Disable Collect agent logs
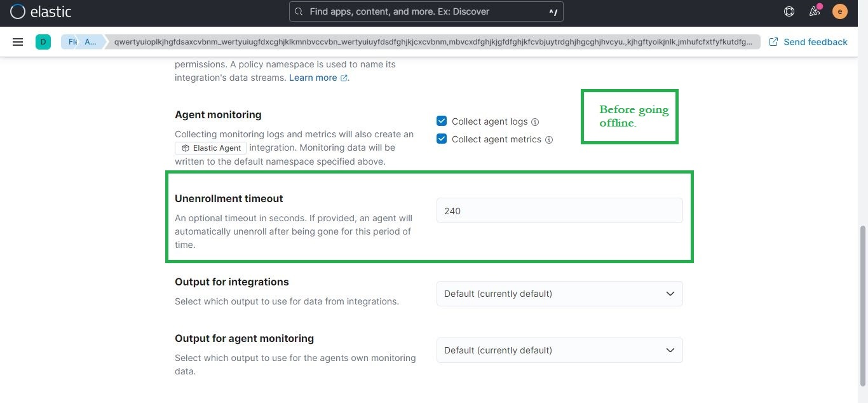 442,121
